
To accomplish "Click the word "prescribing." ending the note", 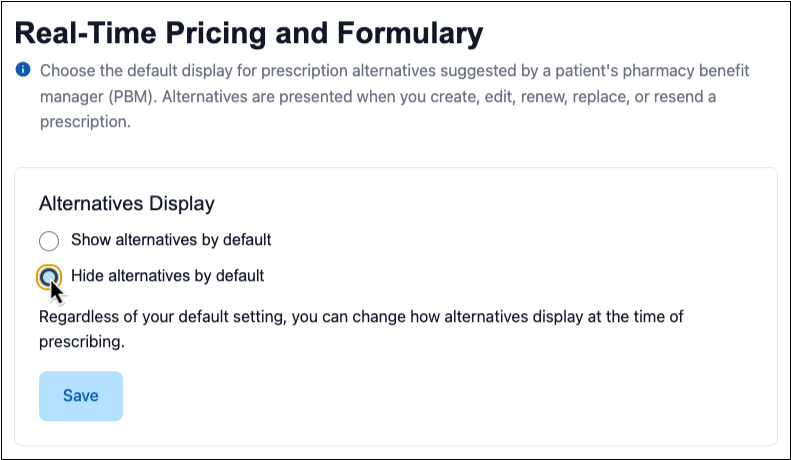I will [x=82, y=342].
